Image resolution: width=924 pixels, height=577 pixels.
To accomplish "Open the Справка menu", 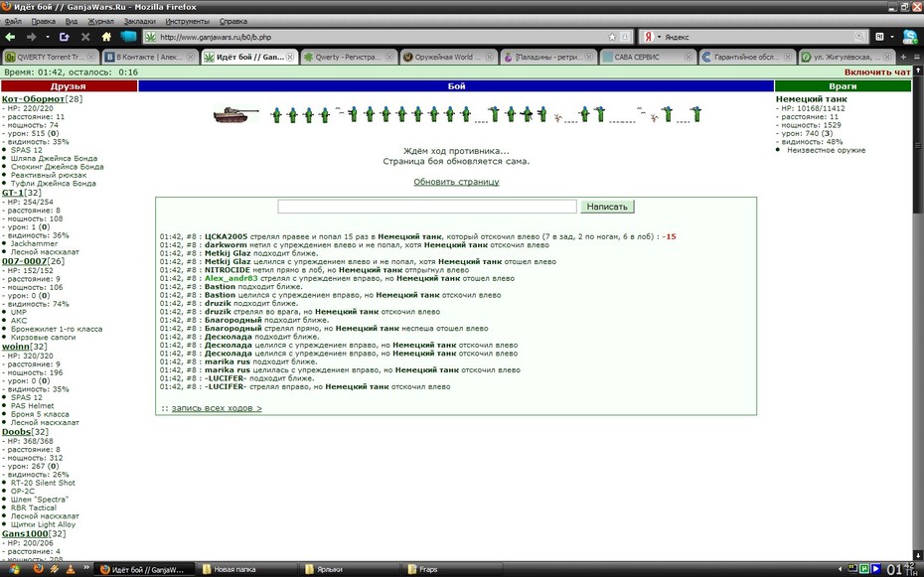I will pos(233,21).
